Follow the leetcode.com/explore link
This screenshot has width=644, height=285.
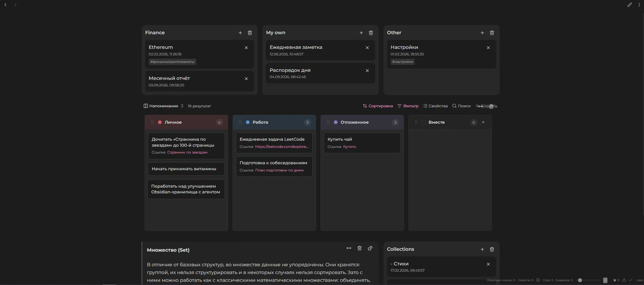pos(282,147)
